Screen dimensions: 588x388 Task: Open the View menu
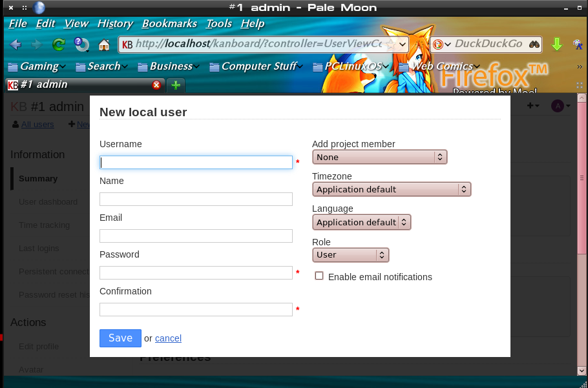(x=76, y=24)
